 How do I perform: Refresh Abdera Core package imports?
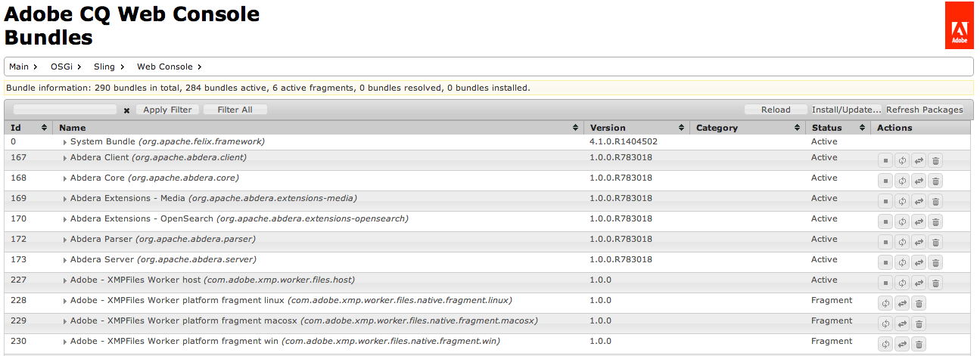[x=902, y=181]
